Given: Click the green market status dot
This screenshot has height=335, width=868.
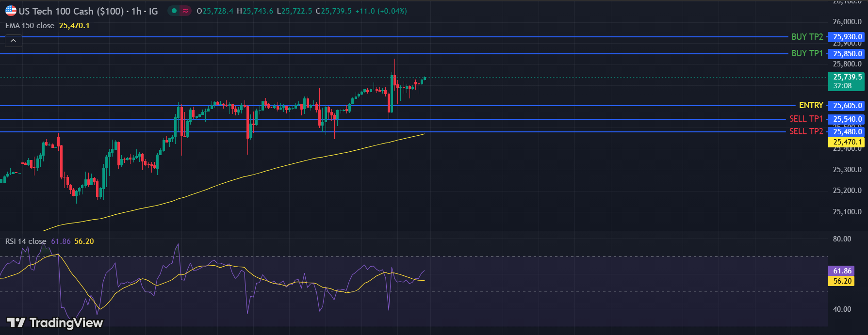Looking at the screenshot, I should (x=174, y=11).
